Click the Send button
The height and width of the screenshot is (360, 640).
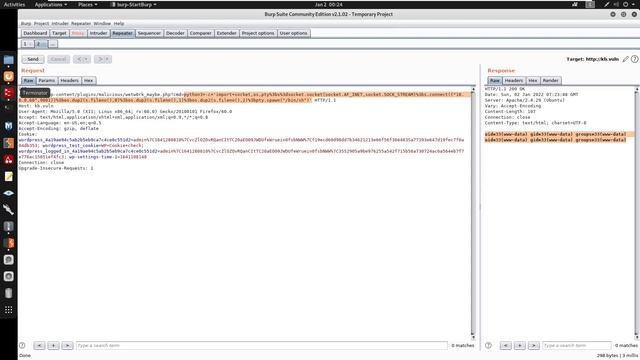[33, 59]
